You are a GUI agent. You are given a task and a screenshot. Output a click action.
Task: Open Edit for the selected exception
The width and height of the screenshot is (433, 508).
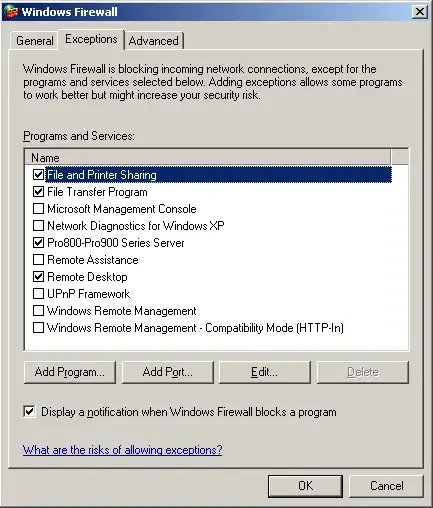point(265,372)
